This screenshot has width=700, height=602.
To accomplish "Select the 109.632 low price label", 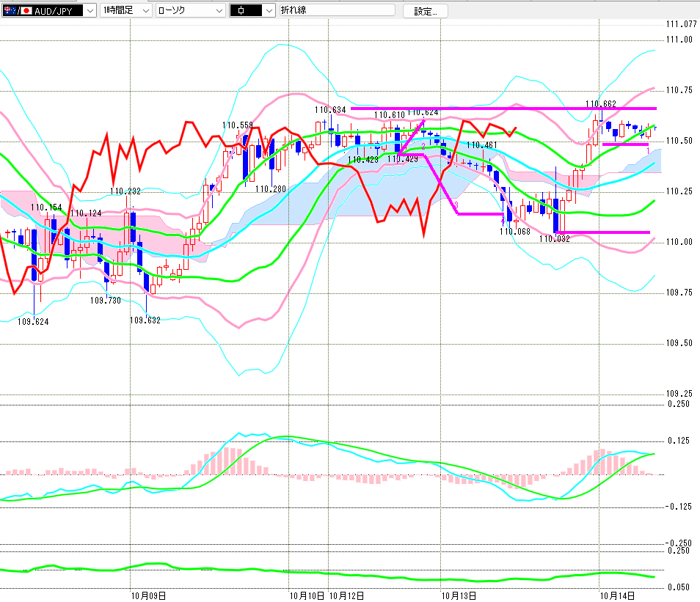I will click(x=145, y=320).
